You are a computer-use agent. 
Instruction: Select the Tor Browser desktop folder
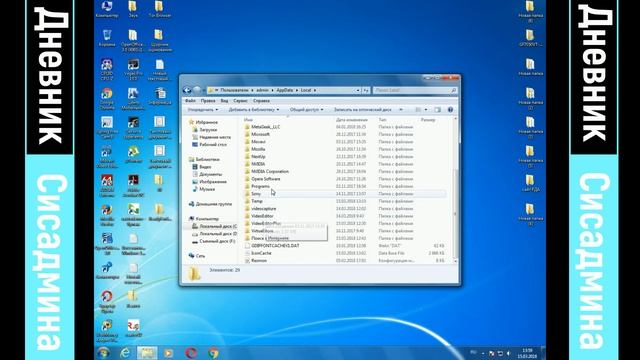click(x=160, y=9)
